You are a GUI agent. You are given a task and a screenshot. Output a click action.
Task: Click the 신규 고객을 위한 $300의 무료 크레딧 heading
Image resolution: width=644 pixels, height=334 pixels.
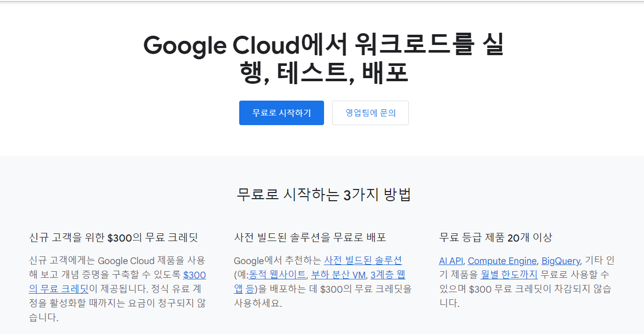click(x=113, y=237)
